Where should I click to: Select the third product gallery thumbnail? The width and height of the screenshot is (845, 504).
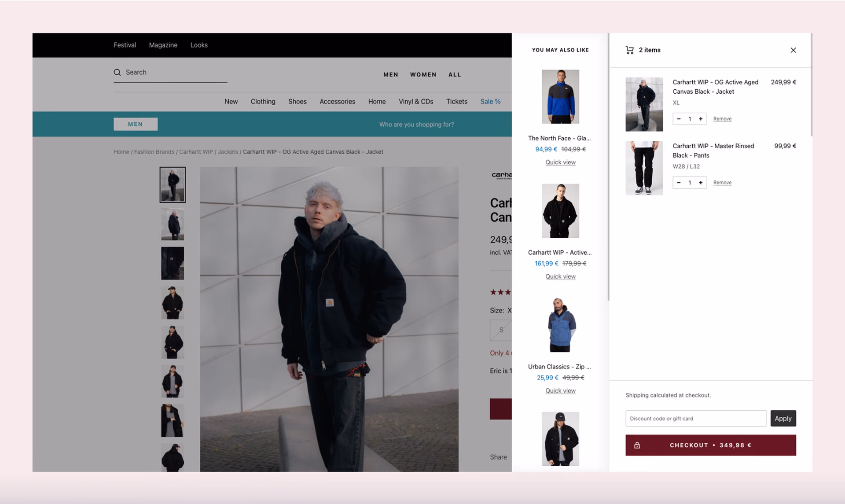[173, 263]
